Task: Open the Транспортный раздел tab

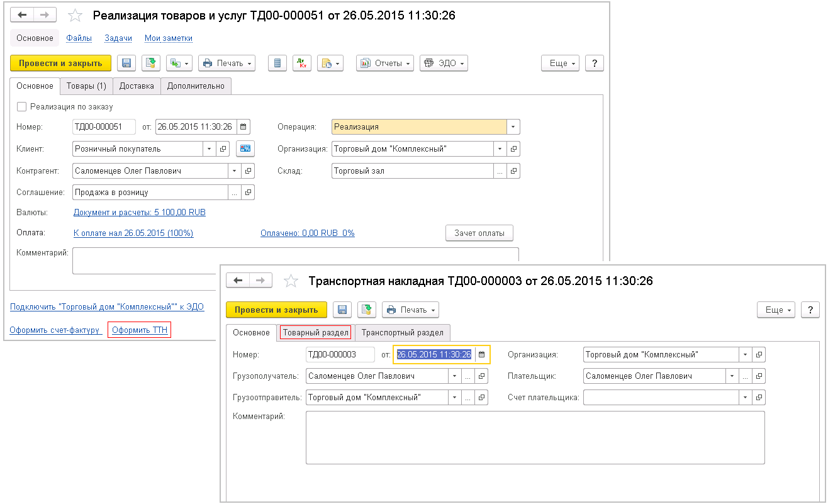Action: tap(403, 332)
